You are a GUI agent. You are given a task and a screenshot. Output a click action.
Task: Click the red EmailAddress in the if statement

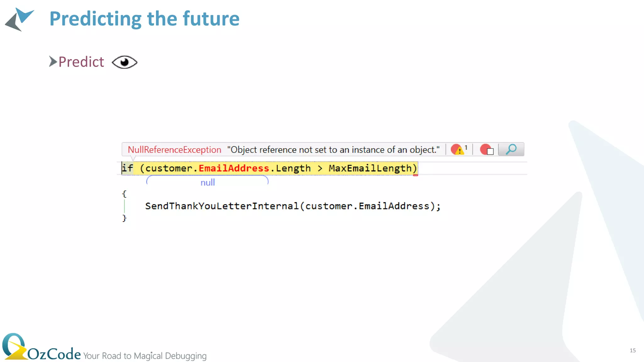pyautogui.click(x=234, y=168)
